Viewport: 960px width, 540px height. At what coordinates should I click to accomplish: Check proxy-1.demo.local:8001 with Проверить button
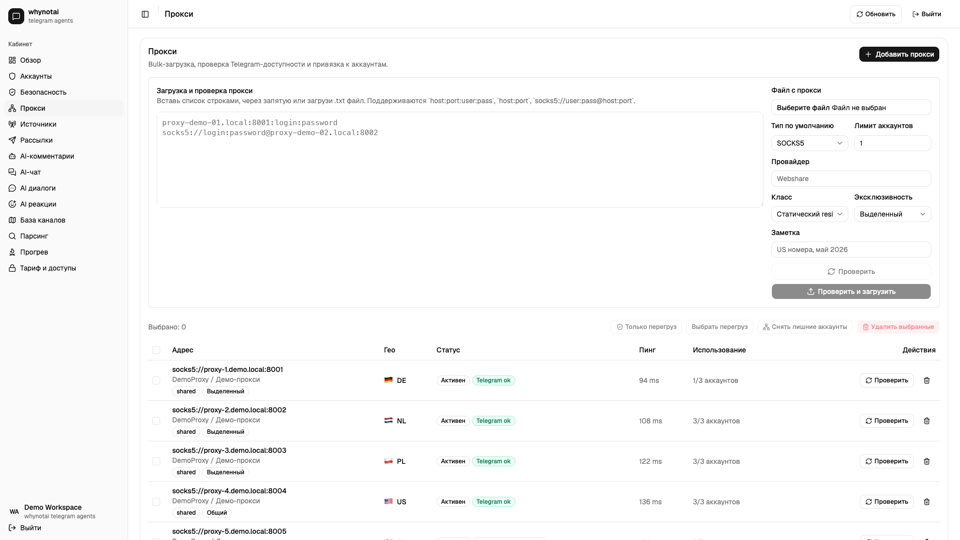coord(887,380)
